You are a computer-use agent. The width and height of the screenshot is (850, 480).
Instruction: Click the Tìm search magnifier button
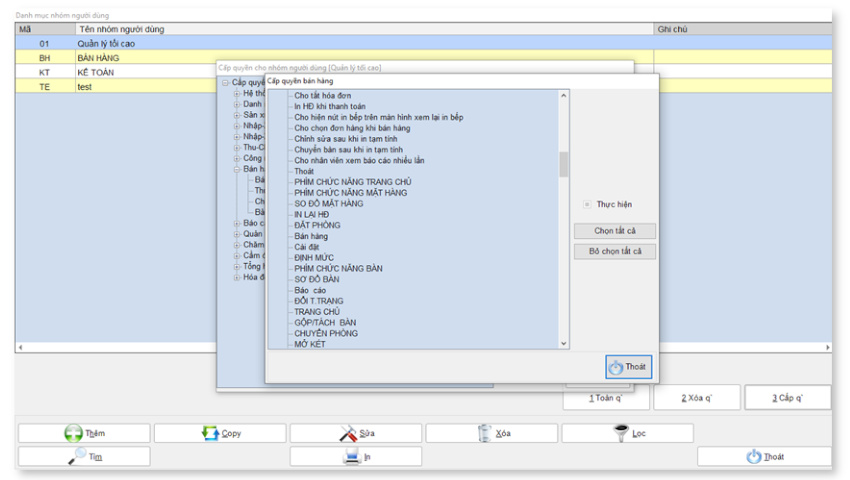84,456
